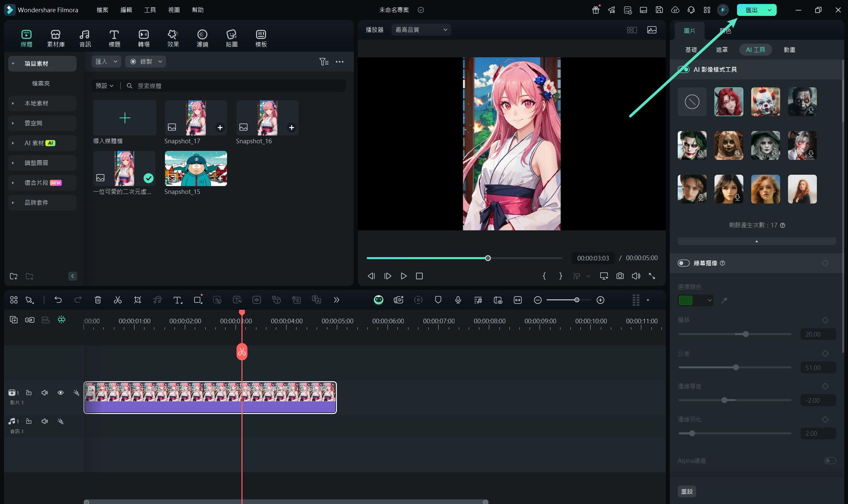Viewport: 848px width, 504px height.
Task: Select the 檔案夾 folder entry
Action: [41, 83]
